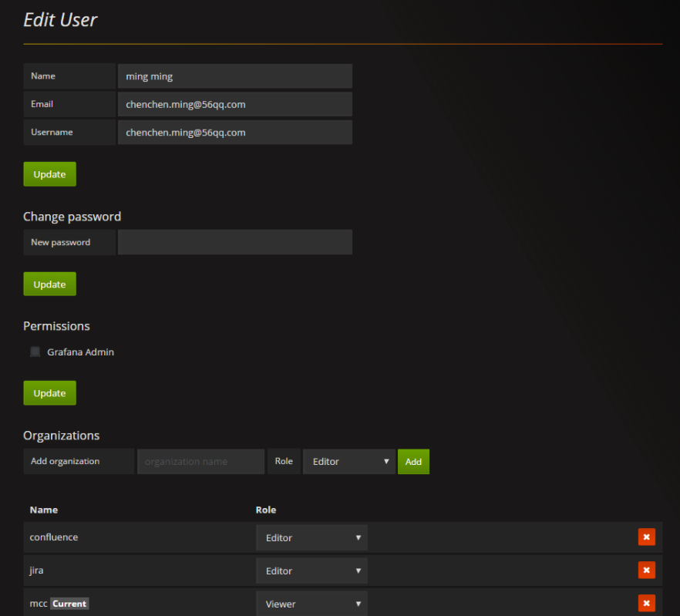Screen dimensions: 680x616
Task: Remove the confluence organization with red X
Action: tap(646, 537)
